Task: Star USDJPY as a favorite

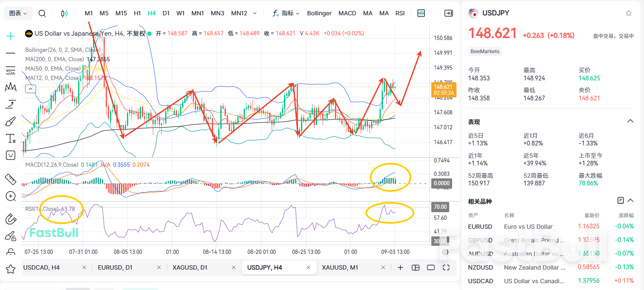Action: [628, 13]
